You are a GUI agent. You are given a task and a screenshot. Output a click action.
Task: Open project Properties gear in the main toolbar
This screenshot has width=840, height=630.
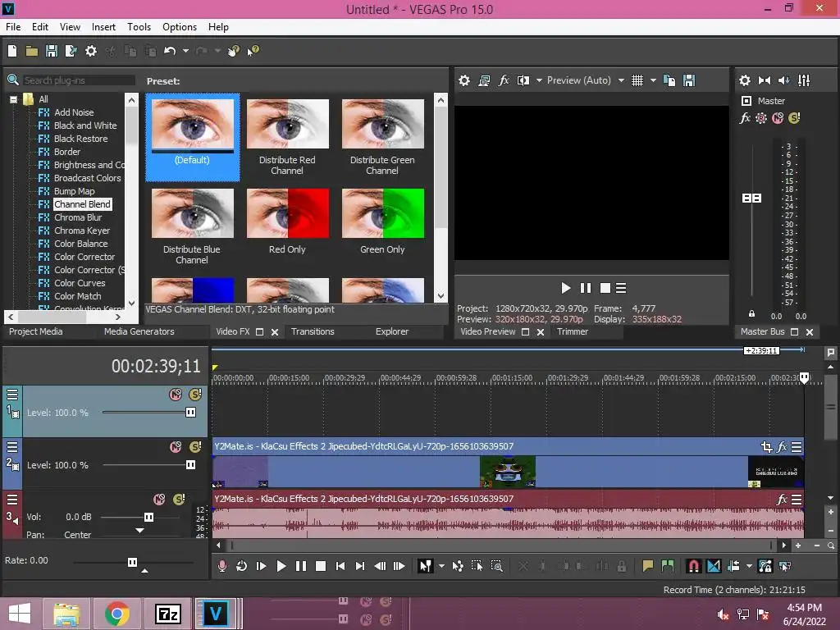click(x=91, y=51)
